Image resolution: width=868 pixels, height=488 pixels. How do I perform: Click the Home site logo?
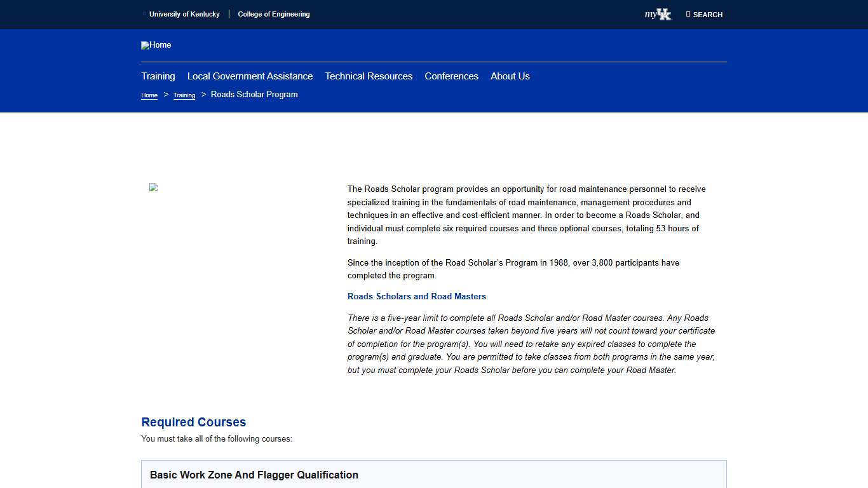tap(156, 45)
